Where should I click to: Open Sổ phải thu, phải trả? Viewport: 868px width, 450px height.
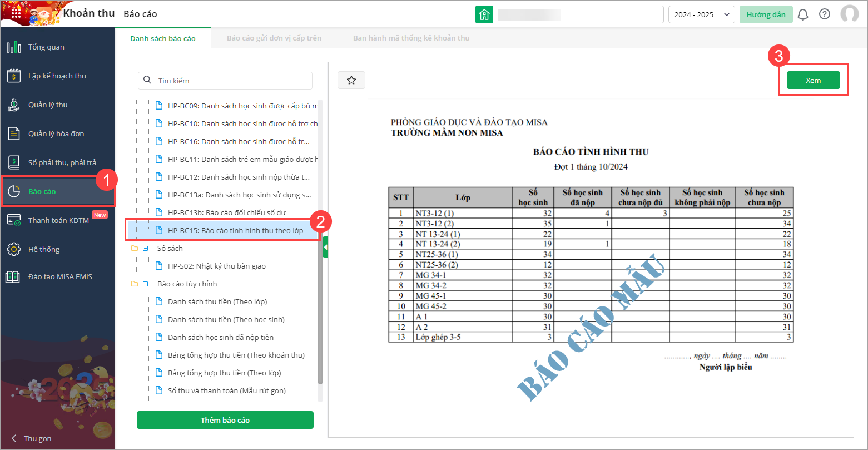[x=57, y=162]
